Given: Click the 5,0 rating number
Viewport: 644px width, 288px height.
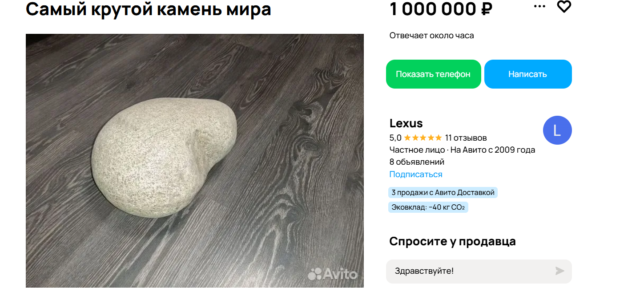Looking at the screenshot, I should coord(395,138).
